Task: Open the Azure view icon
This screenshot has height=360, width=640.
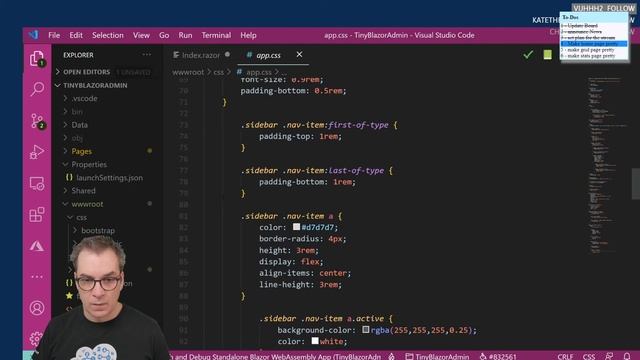Action: 37,245
